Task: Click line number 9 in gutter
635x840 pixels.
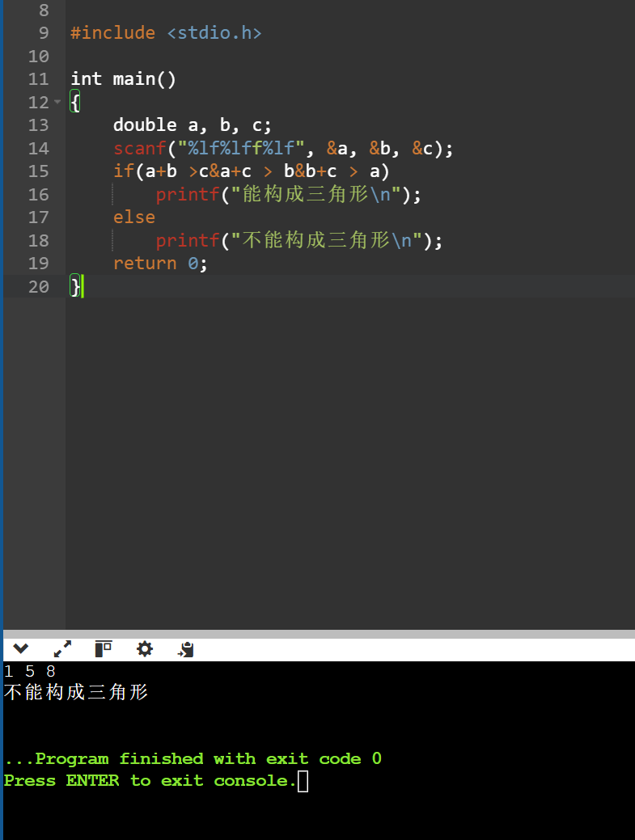Action: point(44,32)
